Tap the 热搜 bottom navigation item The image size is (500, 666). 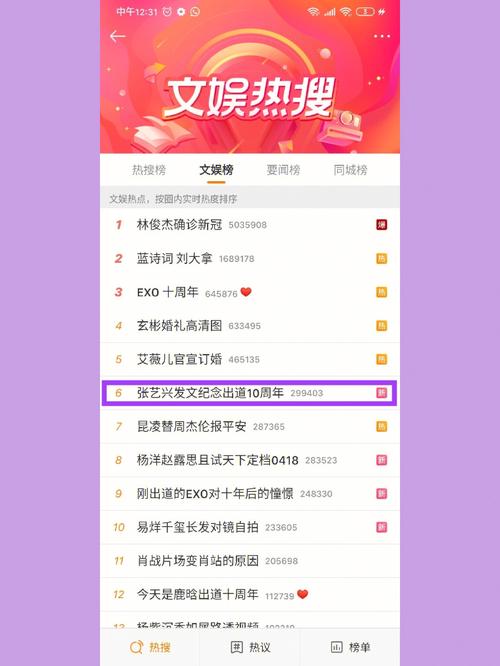point(150,647)
